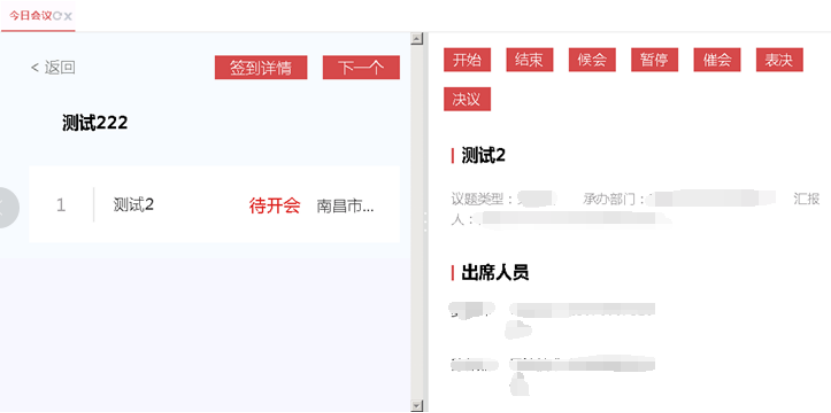Click the scrollbar down arrow in left panel
The height and width of the screenshot is (413, 831).
click(416, 405)
